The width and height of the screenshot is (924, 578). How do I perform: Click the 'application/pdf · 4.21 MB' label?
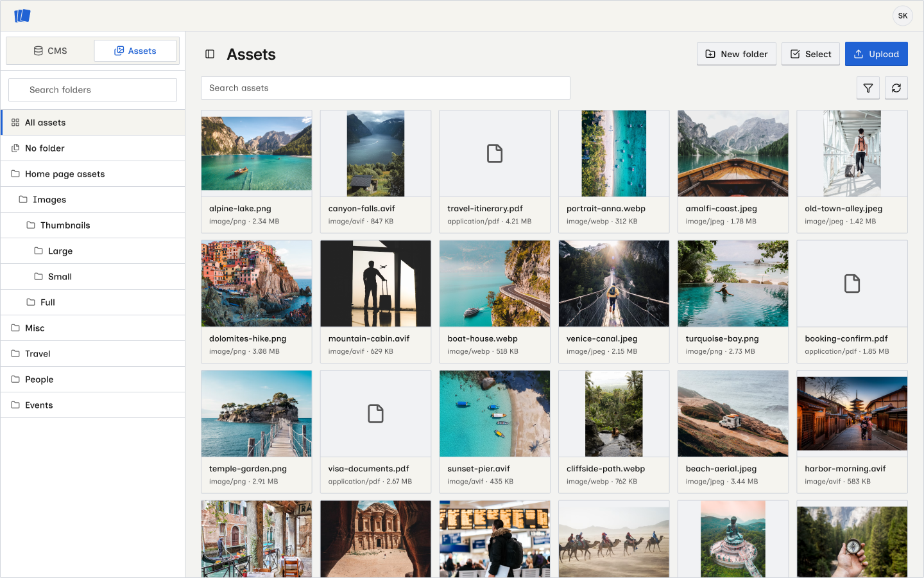[490, 222]
